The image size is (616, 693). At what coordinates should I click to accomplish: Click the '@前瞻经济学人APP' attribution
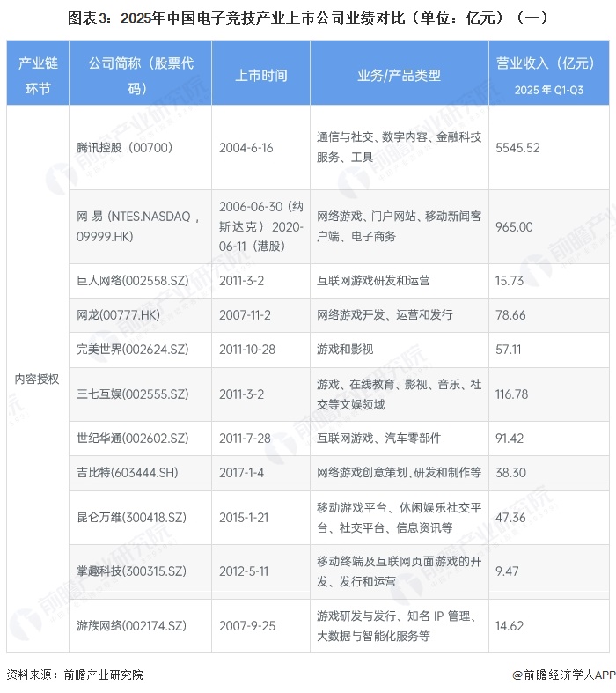pos(564,675)
